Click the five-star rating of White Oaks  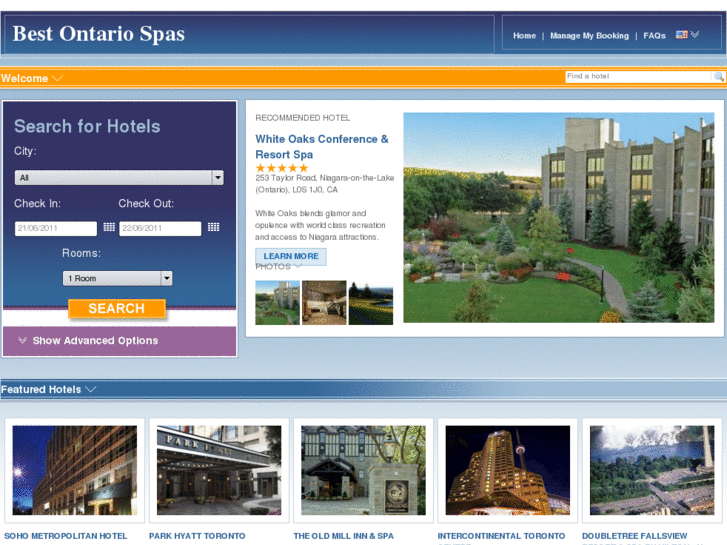pyautogui.click(x=282, y=168)
